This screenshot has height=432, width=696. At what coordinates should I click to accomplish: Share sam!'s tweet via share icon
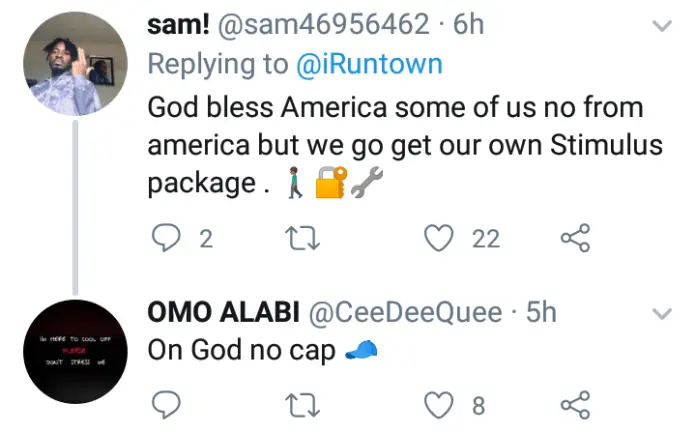[x=575, y=238]
